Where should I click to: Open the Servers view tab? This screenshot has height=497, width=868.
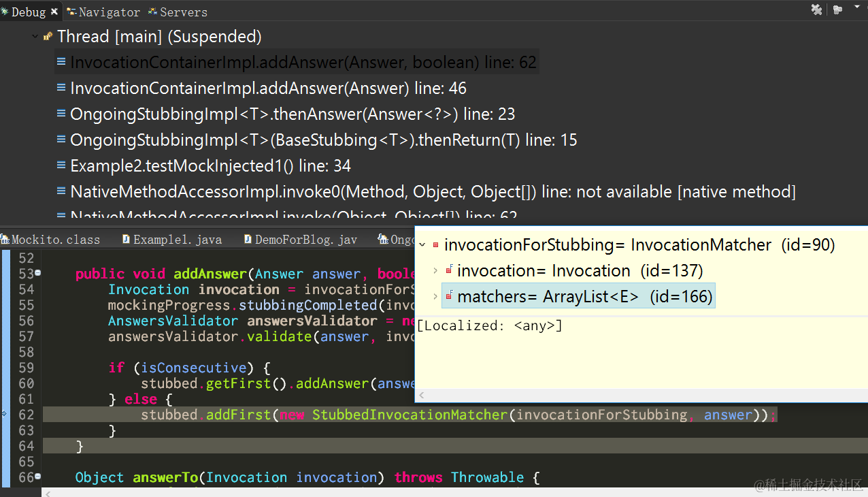(x=184, y=12)
